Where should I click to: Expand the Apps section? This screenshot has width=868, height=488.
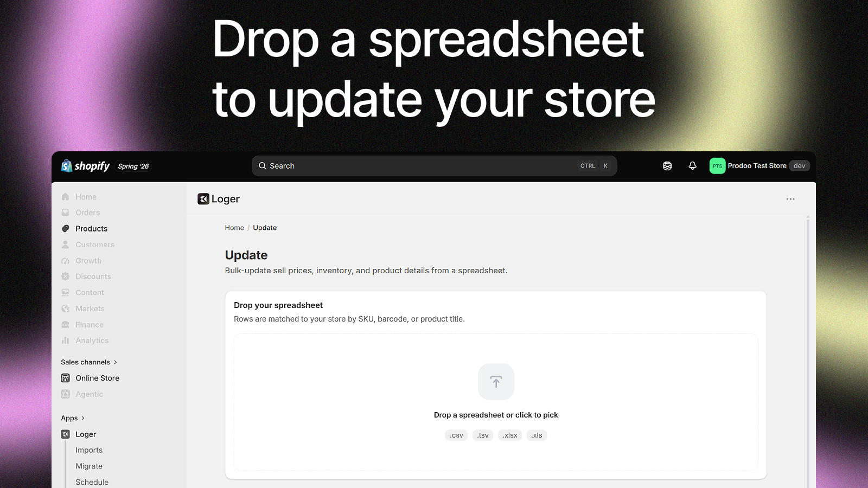pos(73,418)
